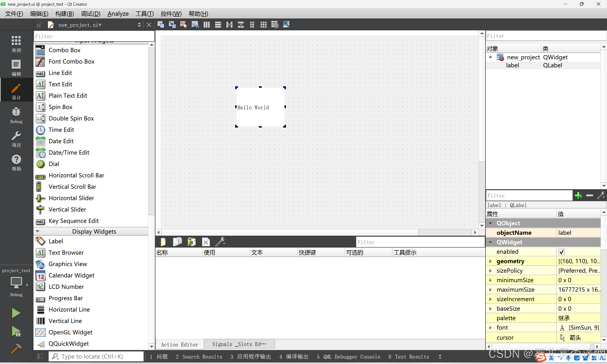The height and width of the screenshot is (364, 607).
Task: Add dynamic property with green plus
Action: point(578,195)
